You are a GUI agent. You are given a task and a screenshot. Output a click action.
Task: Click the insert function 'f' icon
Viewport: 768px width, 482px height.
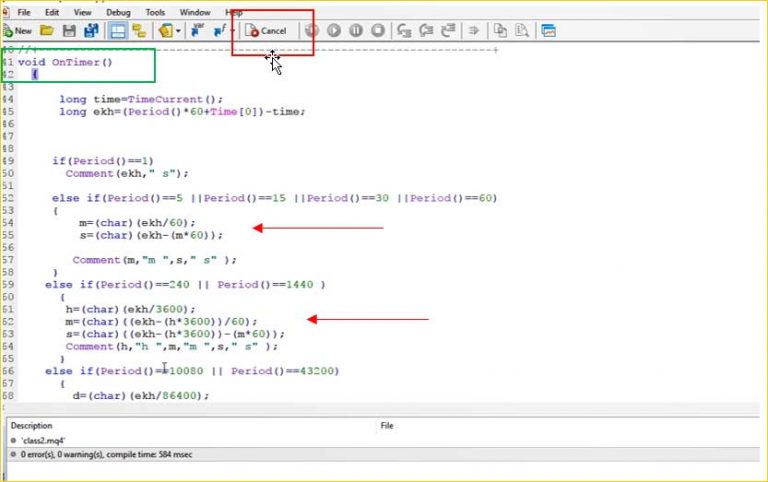pyautogui.click(x=220, y=30)
